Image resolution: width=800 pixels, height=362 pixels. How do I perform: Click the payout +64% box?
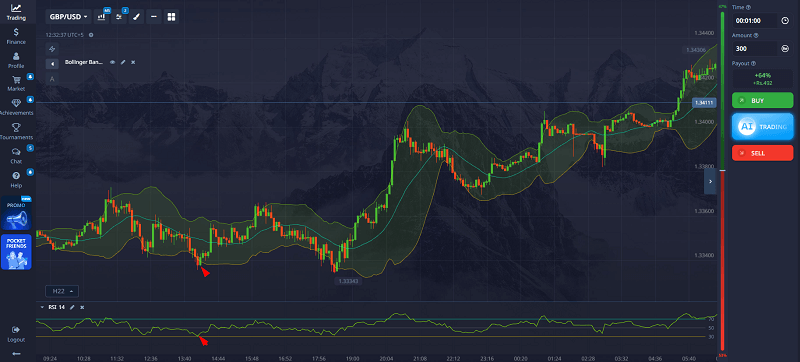click(763, 79)
